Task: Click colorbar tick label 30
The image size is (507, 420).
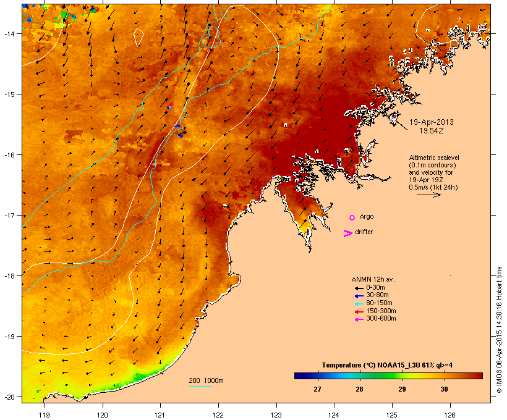Action: [x=445, y=389]
